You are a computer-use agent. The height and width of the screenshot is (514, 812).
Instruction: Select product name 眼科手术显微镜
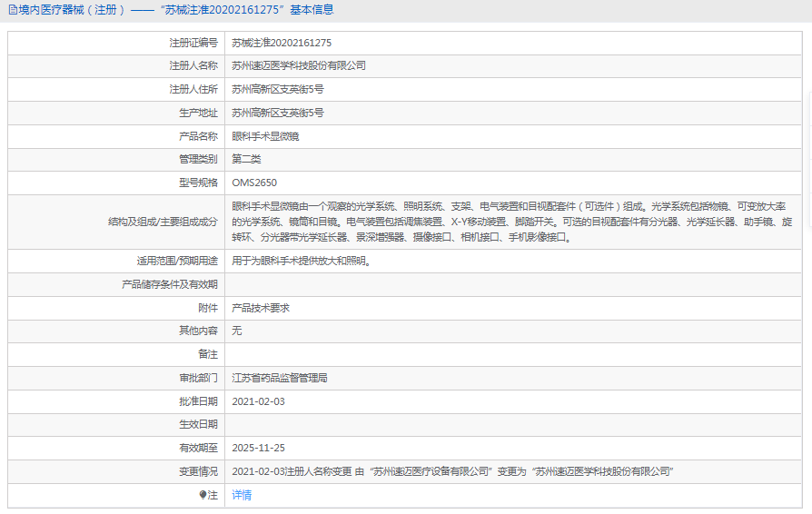point(265,136)
